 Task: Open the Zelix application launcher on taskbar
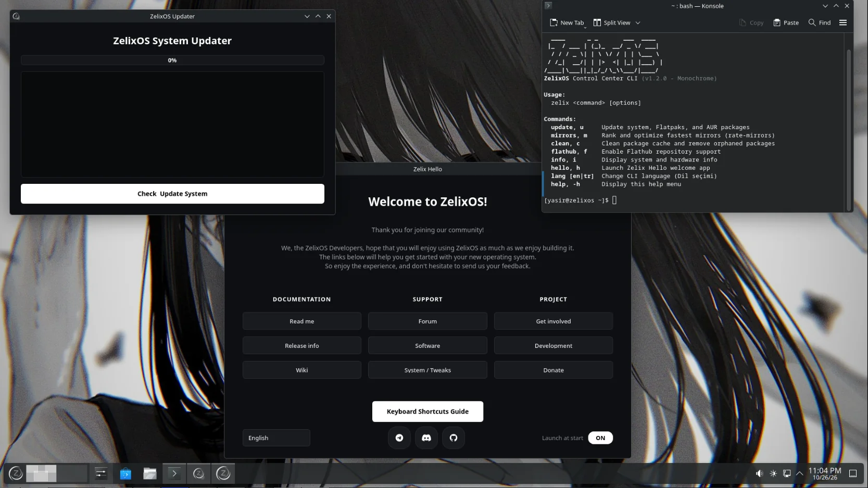coord(16,473)
